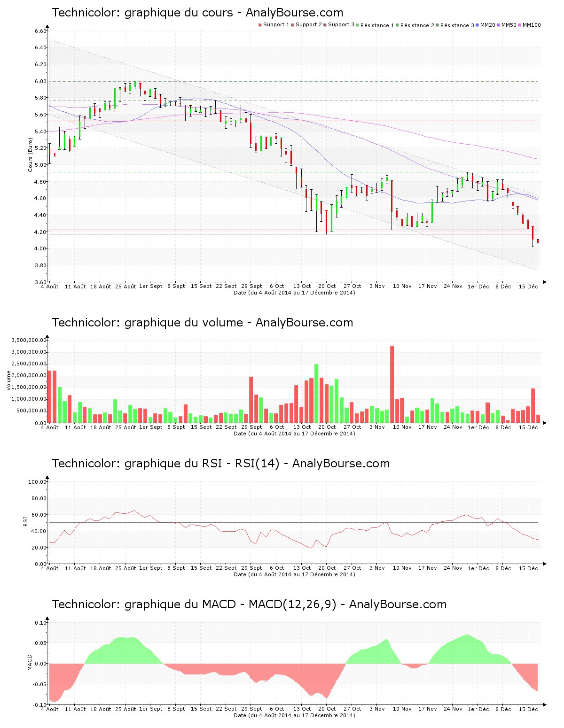The height and width of the screenshot is (728, 564).
Task: Click '20 Oct' on the volume chart axis
Action: (x=327, y=427)
